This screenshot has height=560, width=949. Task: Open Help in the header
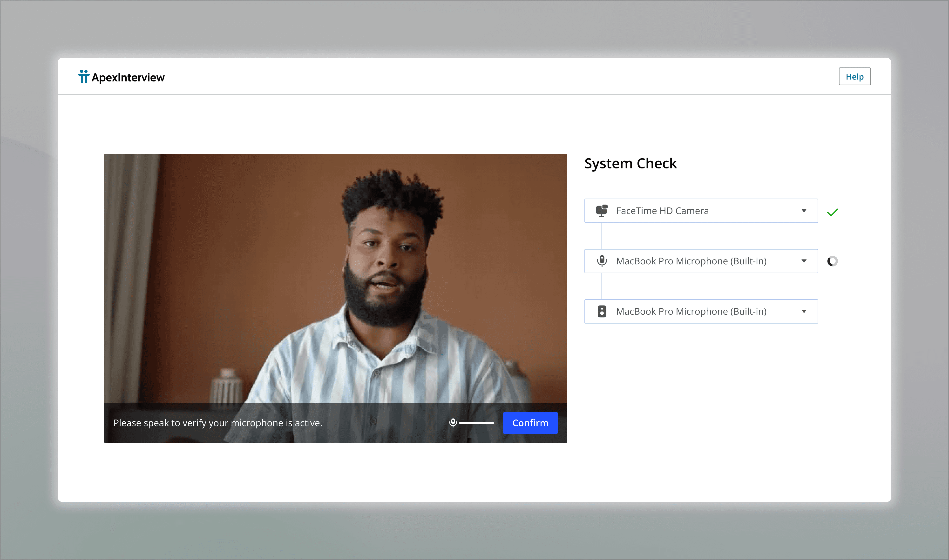coord(854,77)
